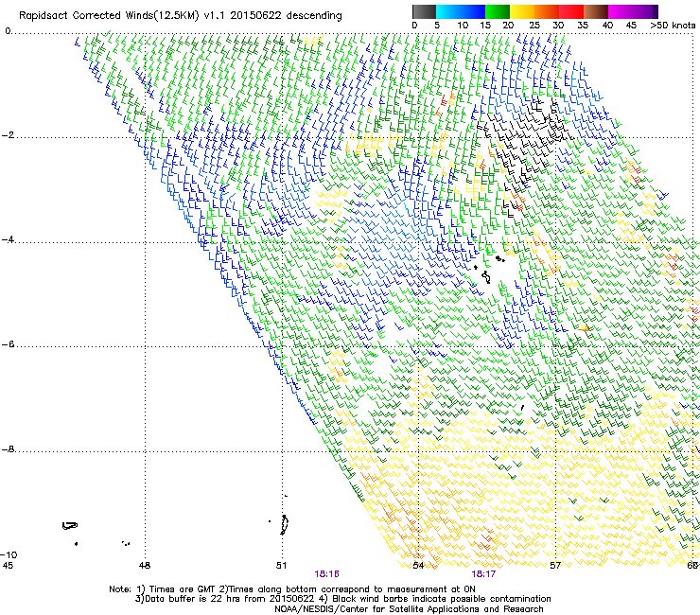The height and width of the screenshot is (615, 700).
Task: Click the '-6' latitude axis label
Action: click(8, 344)
